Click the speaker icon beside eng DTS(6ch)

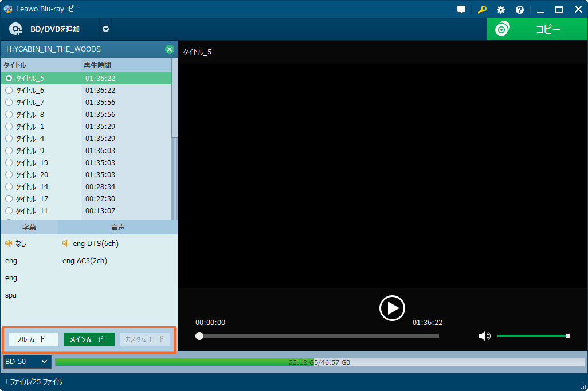click(66, 243)
